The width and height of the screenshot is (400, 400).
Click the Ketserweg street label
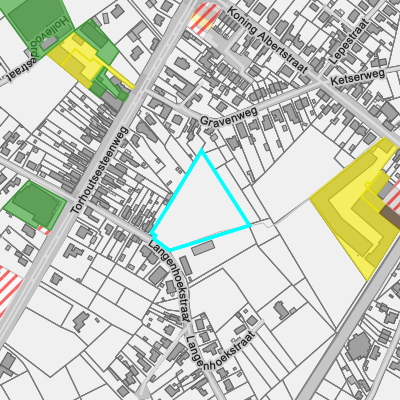(x=358, y=77)
